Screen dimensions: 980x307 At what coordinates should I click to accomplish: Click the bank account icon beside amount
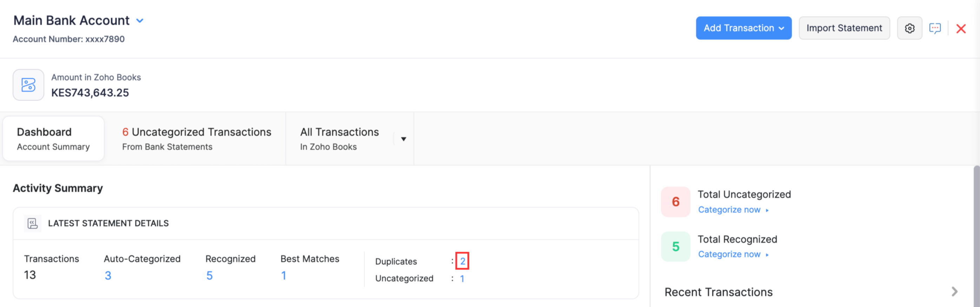28,85
